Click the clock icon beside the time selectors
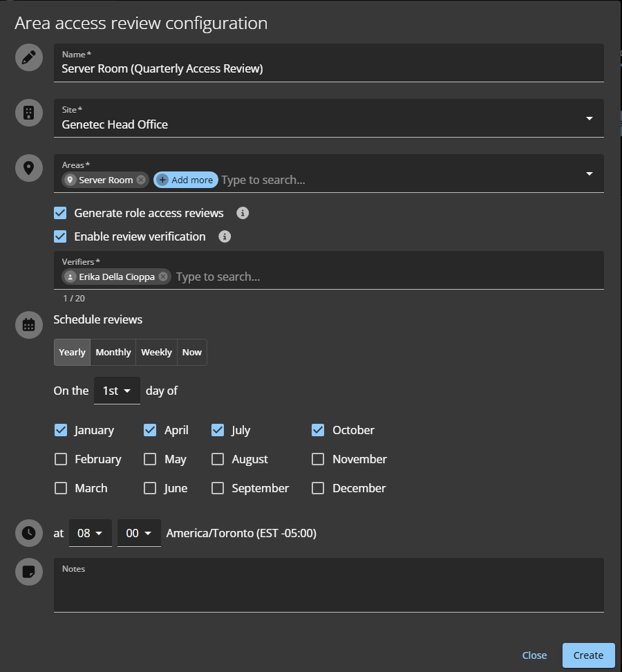Image resolution: width=622 pixels, height=672 pixels. click(28, 533)
